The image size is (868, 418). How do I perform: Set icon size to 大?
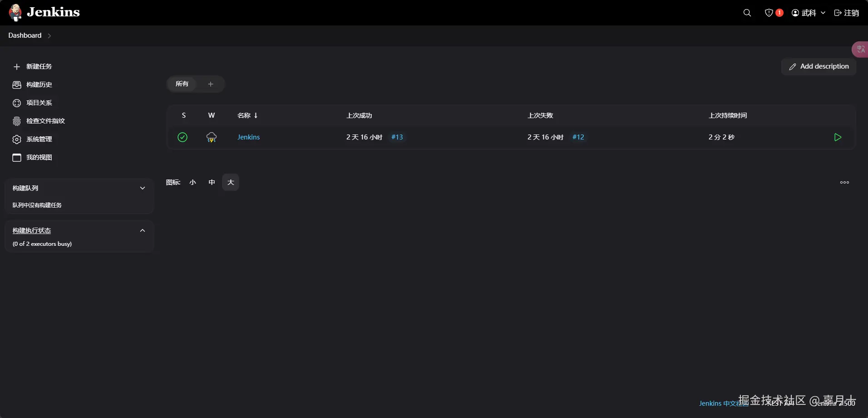[231, 182]
